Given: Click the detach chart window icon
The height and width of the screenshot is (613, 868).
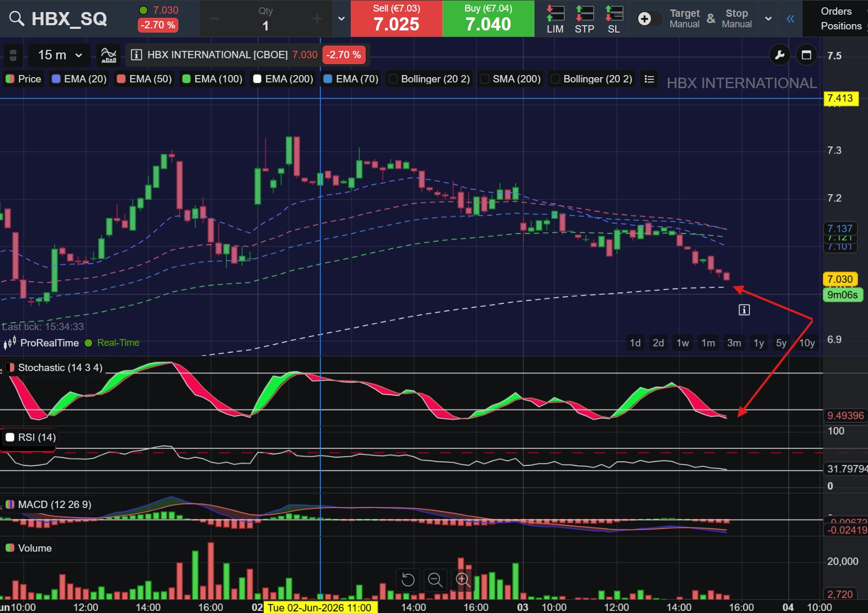Looking at the screenshot, I should click(807, 55).
